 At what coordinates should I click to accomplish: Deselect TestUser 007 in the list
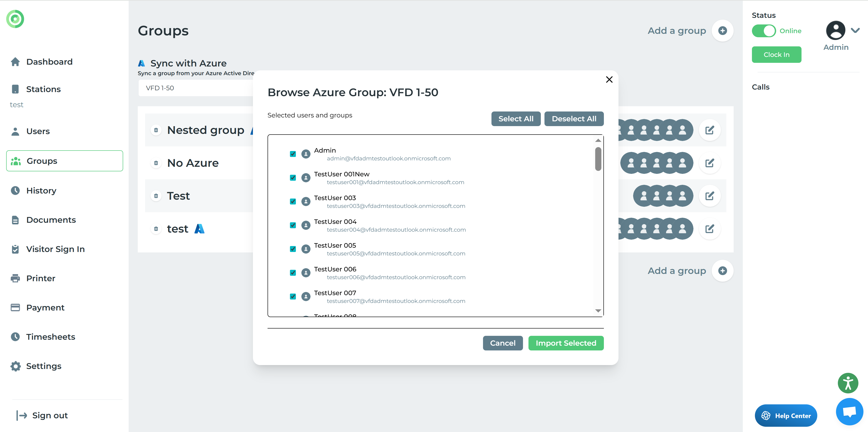(x=293, y=297)
